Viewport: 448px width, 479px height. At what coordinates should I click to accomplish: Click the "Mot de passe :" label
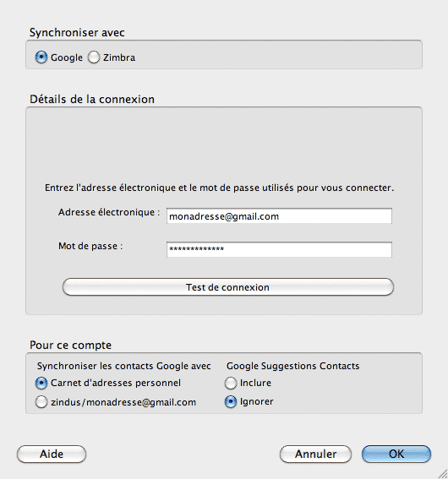click(x=90, y=246)
